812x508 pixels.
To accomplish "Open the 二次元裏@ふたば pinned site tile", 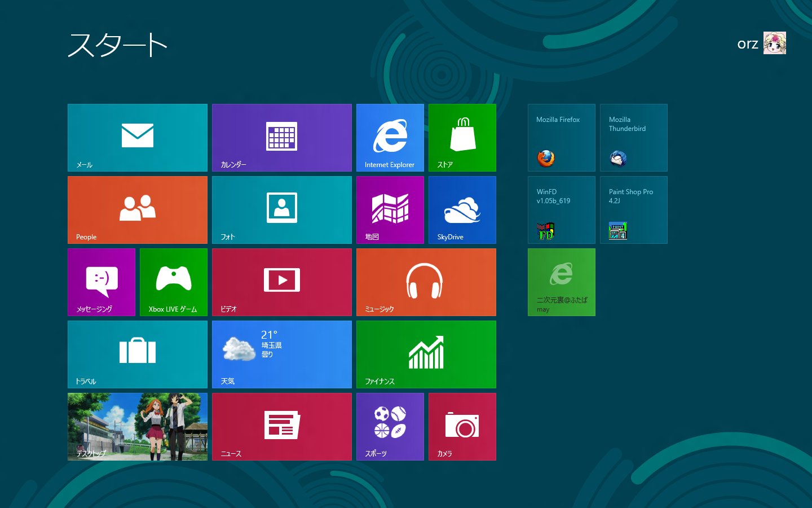I will pyautogui.click(x=562, y=282).
